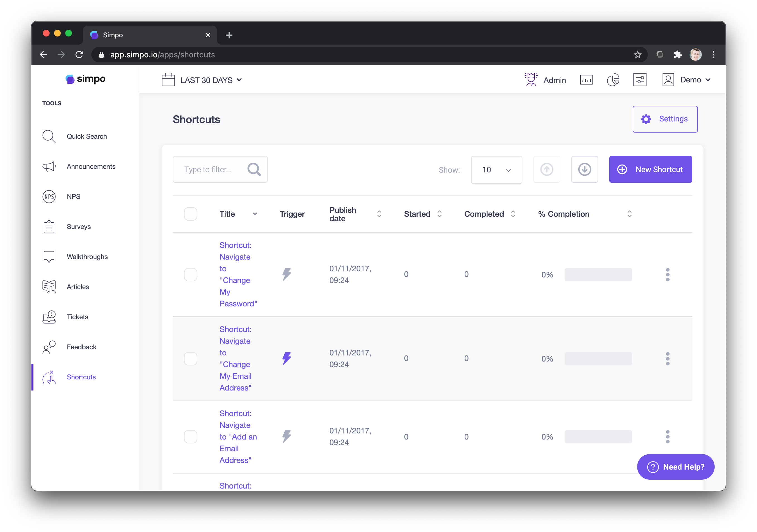757x532 pixels.
Task: Click the Chrome profile avatar
Action: point(696,55)
